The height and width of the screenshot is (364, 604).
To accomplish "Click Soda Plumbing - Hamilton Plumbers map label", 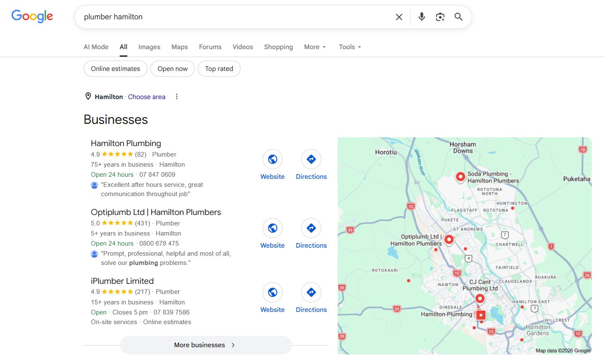I will click(493, 177).
